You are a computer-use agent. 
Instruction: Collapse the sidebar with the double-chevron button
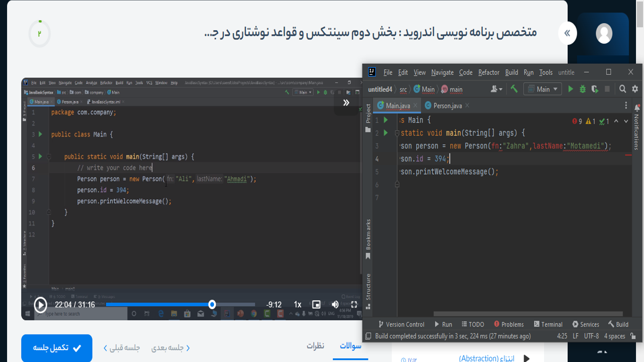point(567,33)
